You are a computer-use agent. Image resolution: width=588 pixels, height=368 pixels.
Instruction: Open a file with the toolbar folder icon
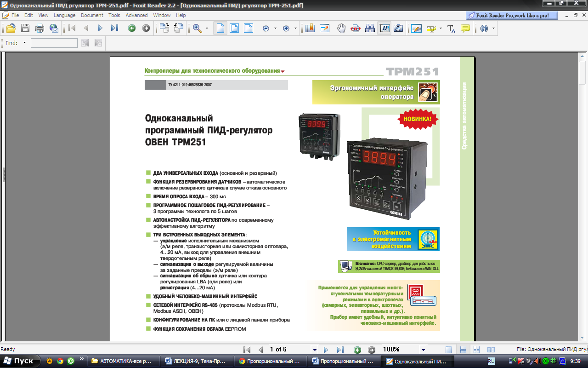coord(11,29)
